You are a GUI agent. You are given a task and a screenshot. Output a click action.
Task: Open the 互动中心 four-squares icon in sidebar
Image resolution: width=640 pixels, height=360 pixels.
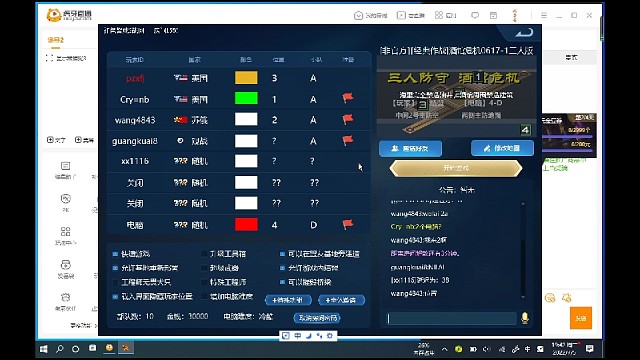pos(65,231)
